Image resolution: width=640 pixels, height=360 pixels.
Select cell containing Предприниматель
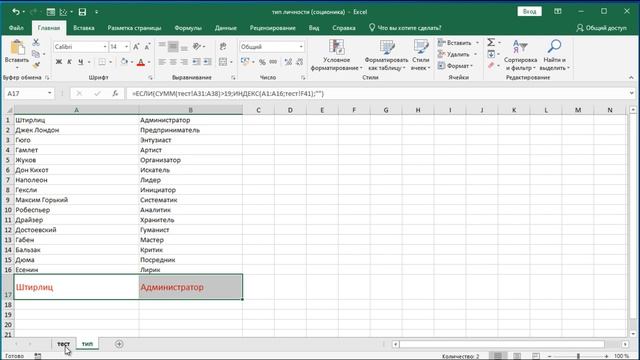[191, 130]
